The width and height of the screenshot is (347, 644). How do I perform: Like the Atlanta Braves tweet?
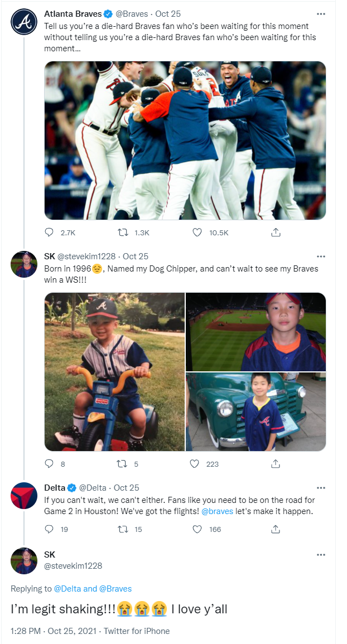(x=197, y=233)
